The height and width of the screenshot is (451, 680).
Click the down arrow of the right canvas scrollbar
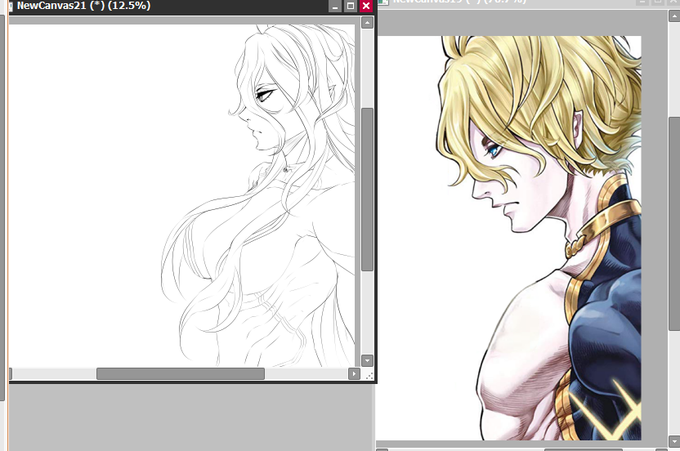(674, 441)
